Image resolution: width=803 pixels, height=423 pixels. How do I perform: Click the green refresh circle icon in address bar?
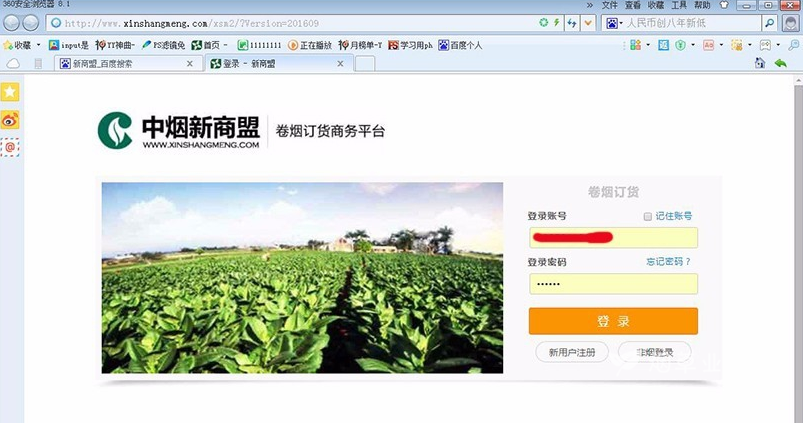click(543, 23)
